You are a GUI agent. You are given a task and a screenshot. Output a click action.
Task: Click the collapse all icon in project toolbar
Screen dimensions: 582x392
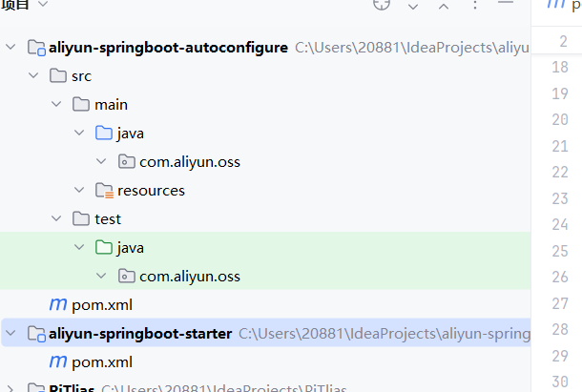444,6
